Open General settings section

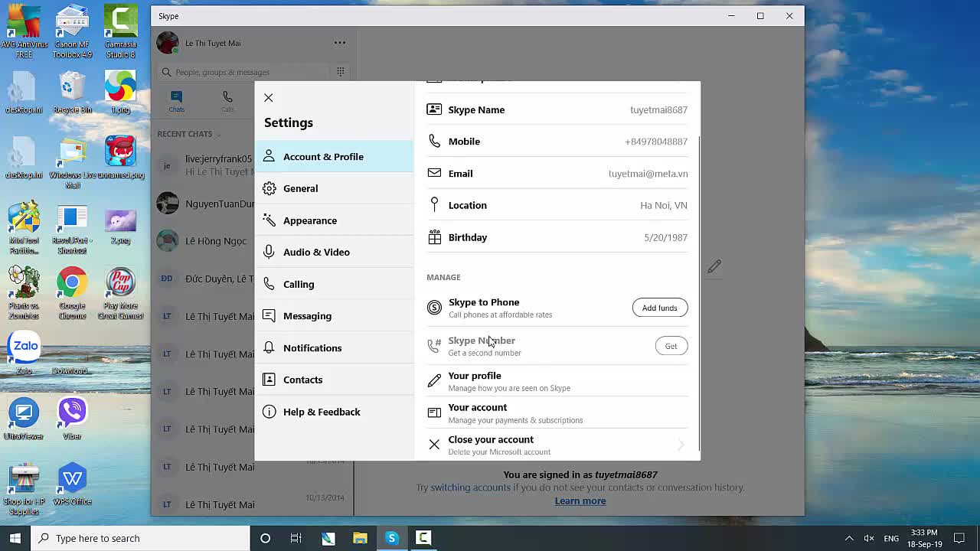(334, 188)
